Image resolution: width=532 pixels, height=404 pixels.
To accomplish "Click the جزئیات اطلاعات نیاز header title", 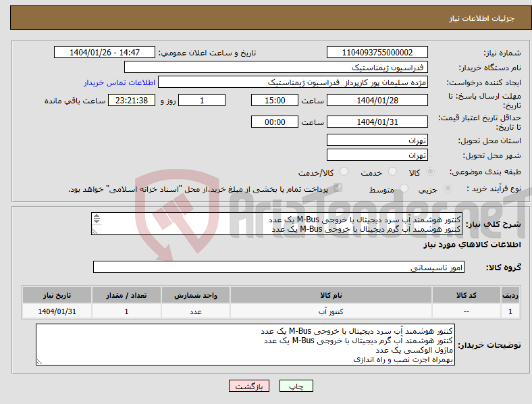I will (x=481, y=18).
